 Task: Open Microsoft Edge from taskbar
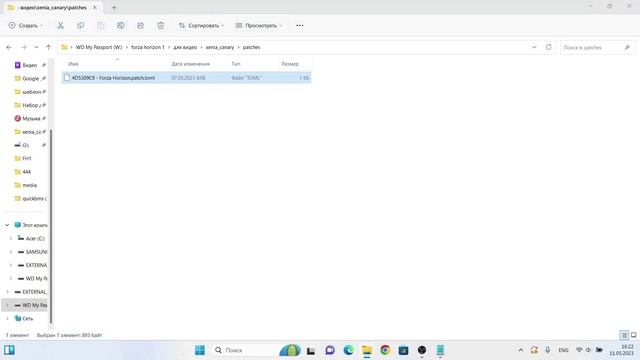(348, 350)
